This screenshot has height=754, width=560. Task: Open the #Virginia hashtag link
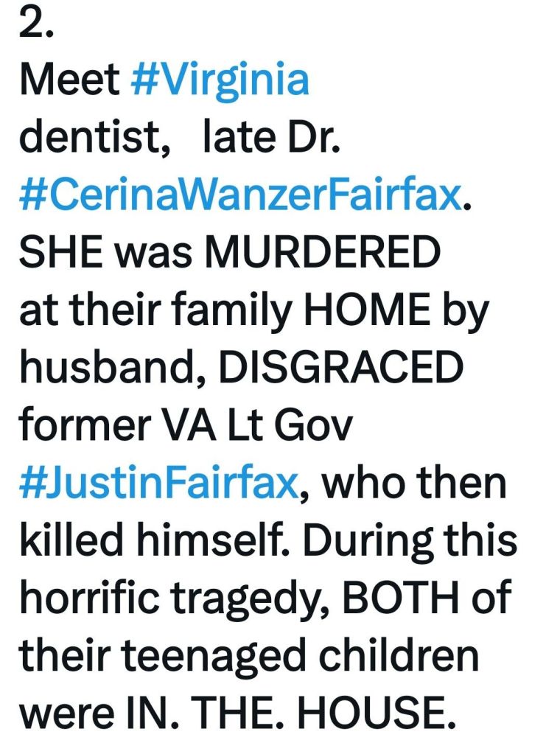pos(220,79)
